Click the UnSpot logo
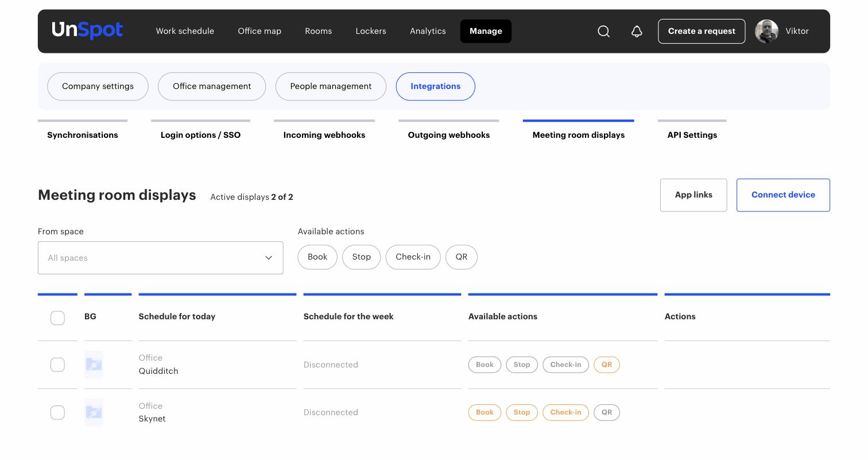Screen dimensions: 868x460 (x=87, y=30)
